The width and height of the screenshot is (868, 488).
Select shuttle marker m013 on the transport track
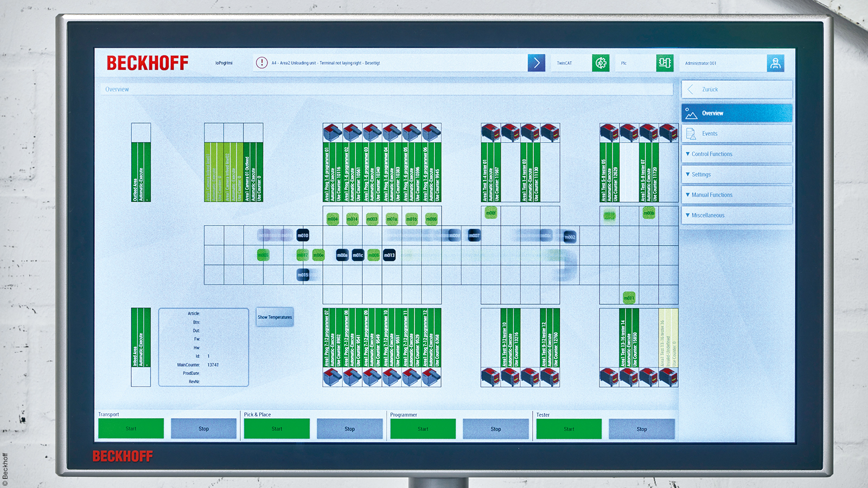390,254
